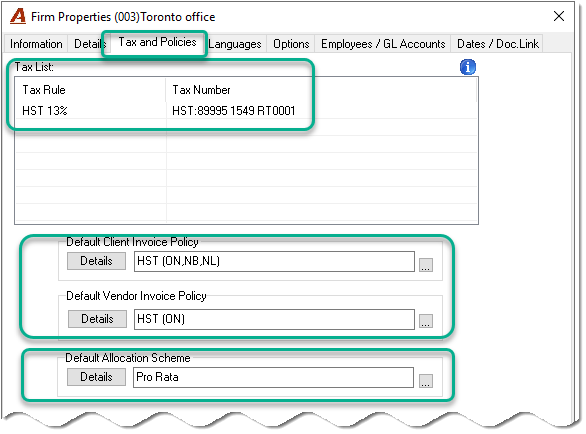This screenshot has width=586, height=434.
Task: Open the Languages tab
Action: pos(235,44)
